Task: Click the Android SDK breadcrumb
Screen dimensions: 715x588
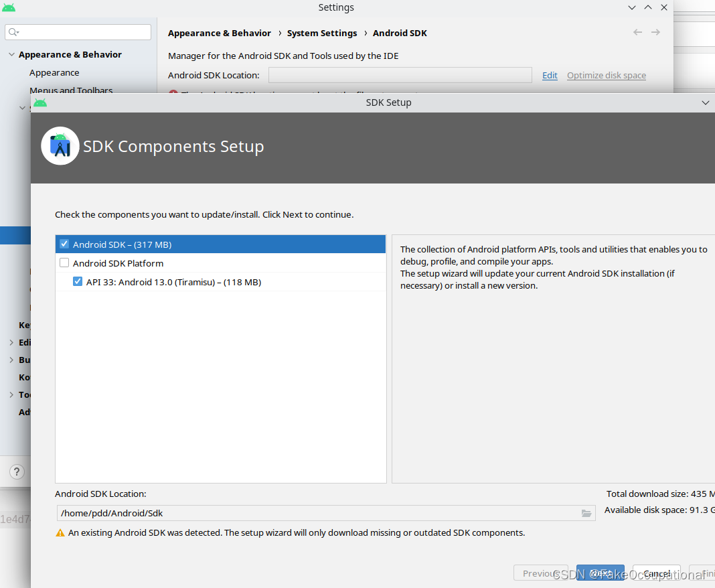Action: point(400,33)
